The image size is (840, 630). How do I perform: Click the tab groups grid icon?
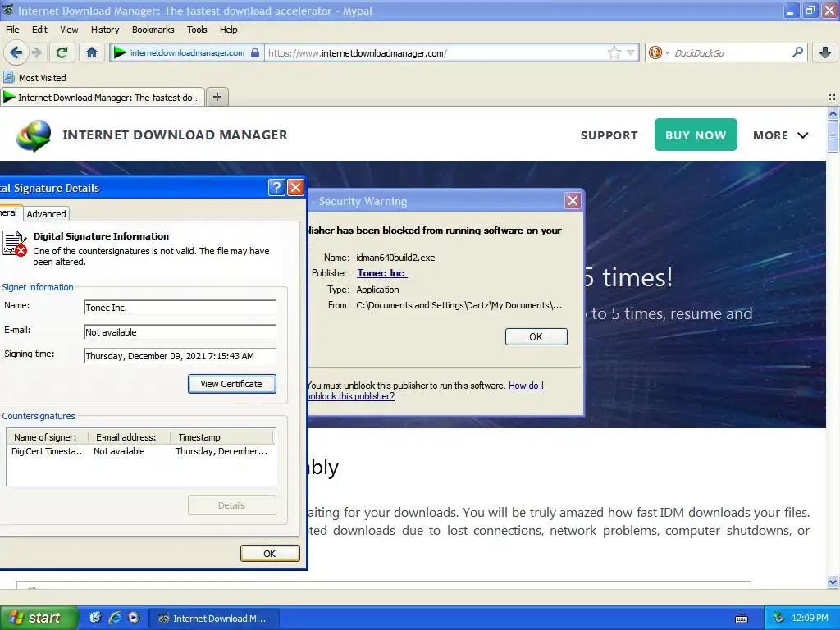(832, 97)
